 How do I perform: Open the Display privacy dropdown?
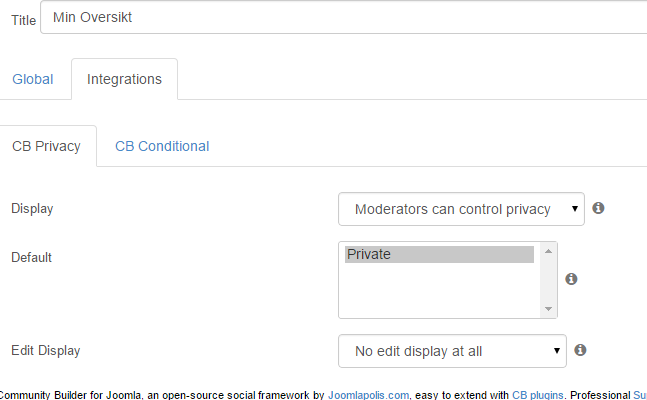point(461,209)
